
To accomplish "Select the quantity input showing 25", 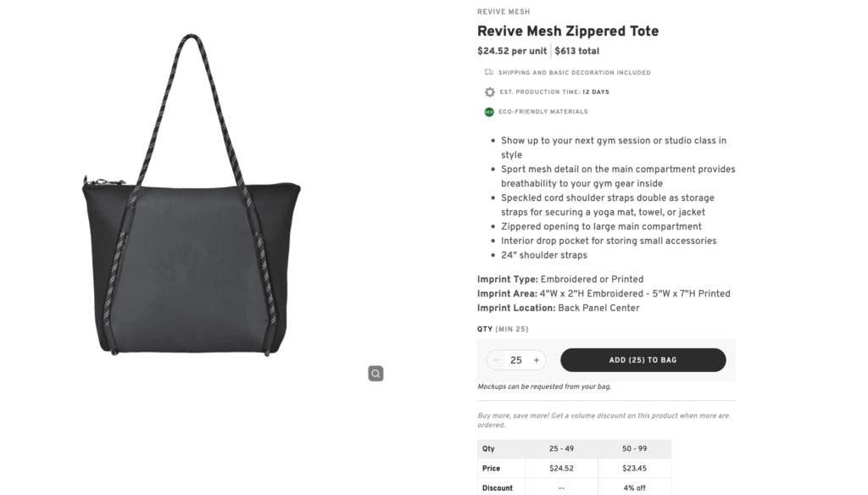I will tap(515, 359).
